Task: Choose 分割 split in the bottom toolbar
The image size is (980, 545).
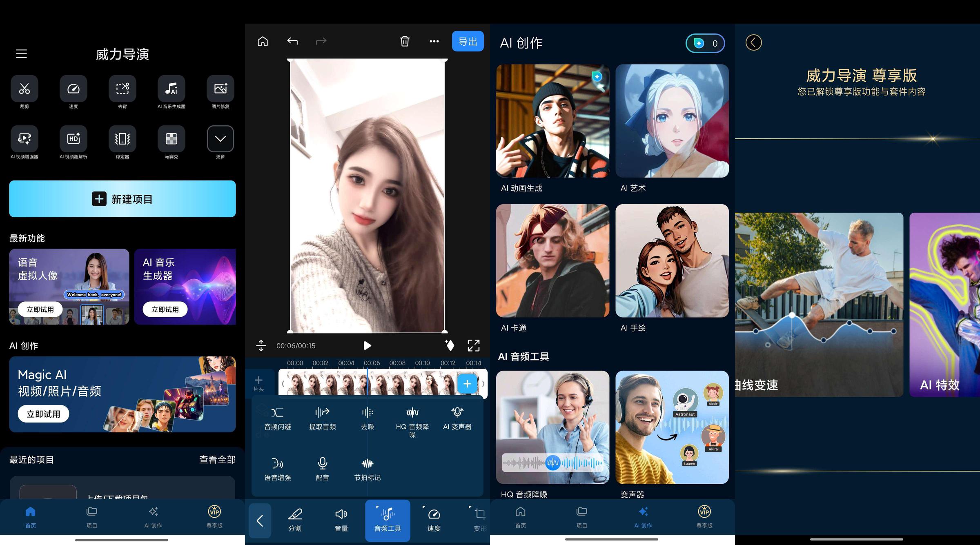Action: pyautogui.click(x=295, y=520)
